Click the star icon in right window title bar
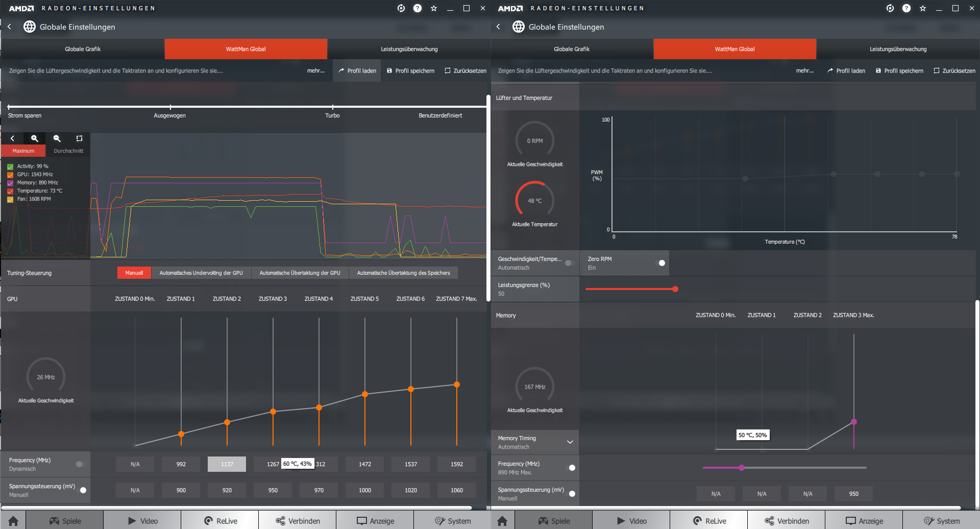Viewport: 980px width, 529px height. tap(923, 8)
